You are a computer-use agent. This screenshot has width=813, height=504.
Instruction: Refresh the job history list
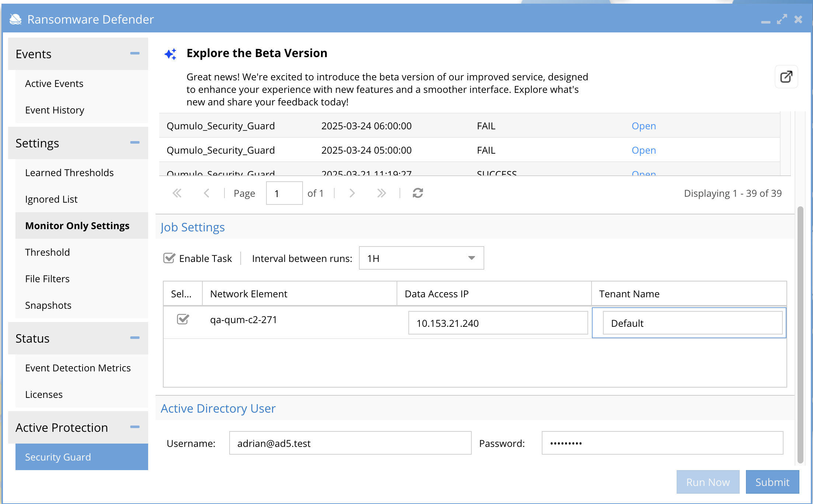coord(418,193)
